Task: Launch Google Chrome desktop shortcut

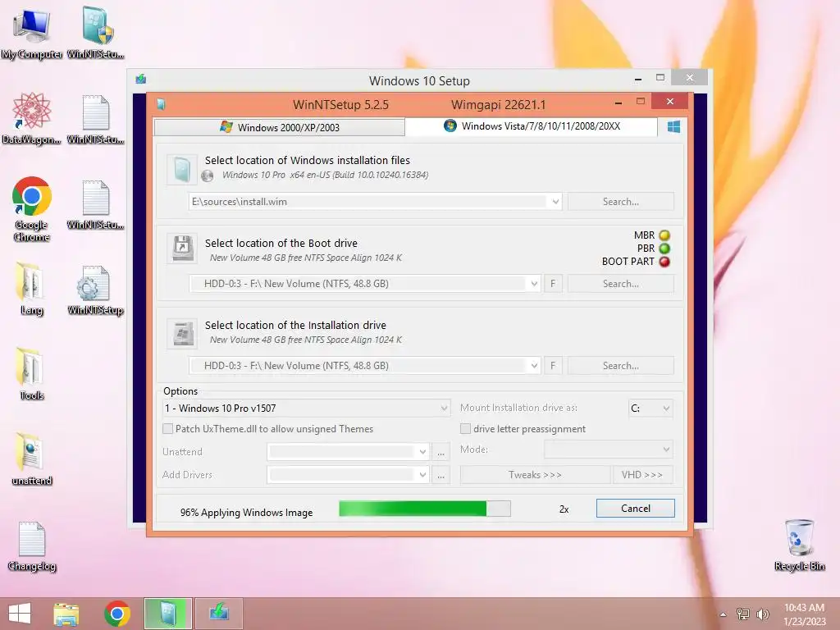Action: pos(32,209)
